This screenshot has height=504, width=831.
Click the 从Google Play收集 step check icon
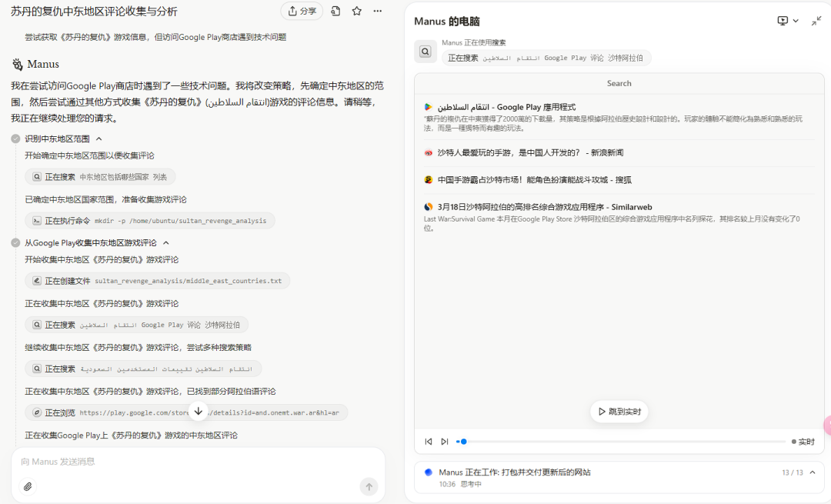coord(16,242)
